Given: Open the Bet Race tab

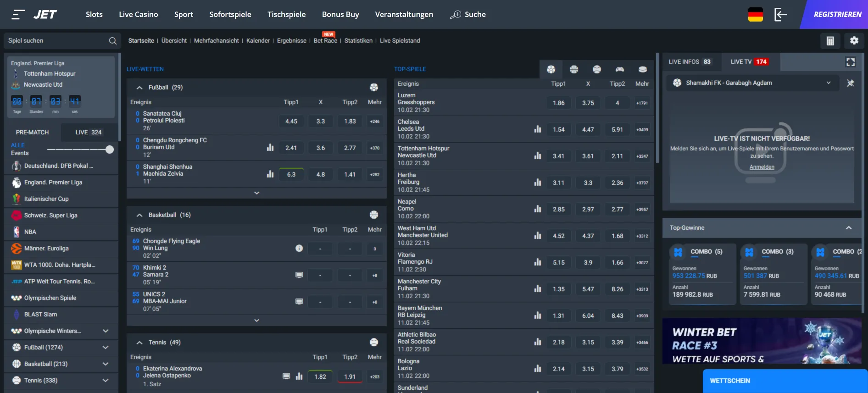Looking at the screenshot, I should coord(325,41).
